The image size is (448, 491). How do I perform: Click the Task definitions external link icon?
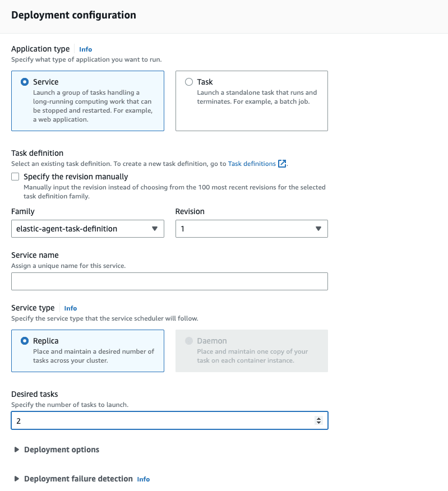(283, 164)
